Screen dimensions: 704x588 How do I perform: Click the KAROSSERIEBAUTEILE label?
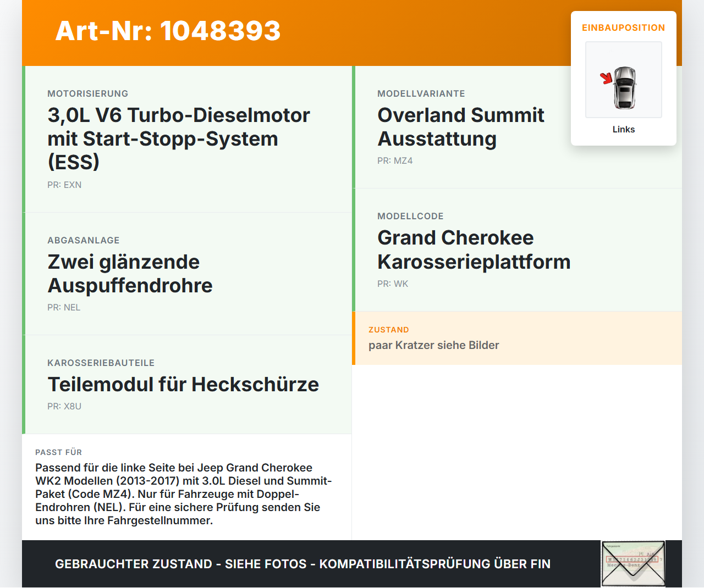101,363
